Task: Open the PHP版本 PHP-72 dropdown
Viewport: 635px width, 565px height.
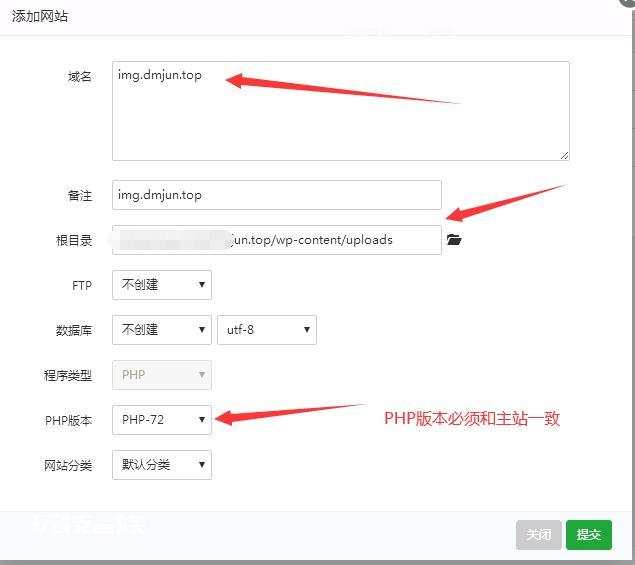Action: 162,420
